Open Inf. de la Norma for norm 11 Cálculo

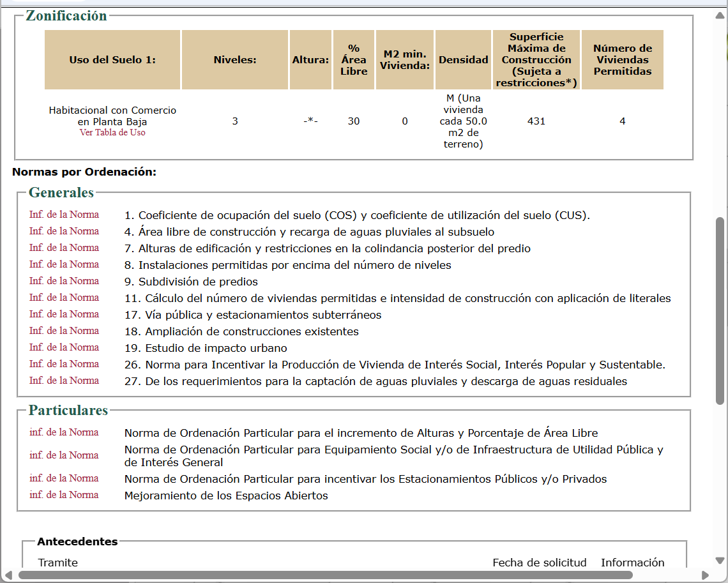pos(64,298)
